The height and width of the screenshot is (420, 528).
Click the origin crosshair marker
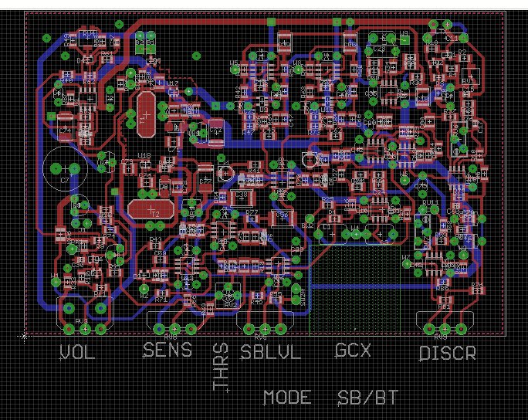click(24, 336)
